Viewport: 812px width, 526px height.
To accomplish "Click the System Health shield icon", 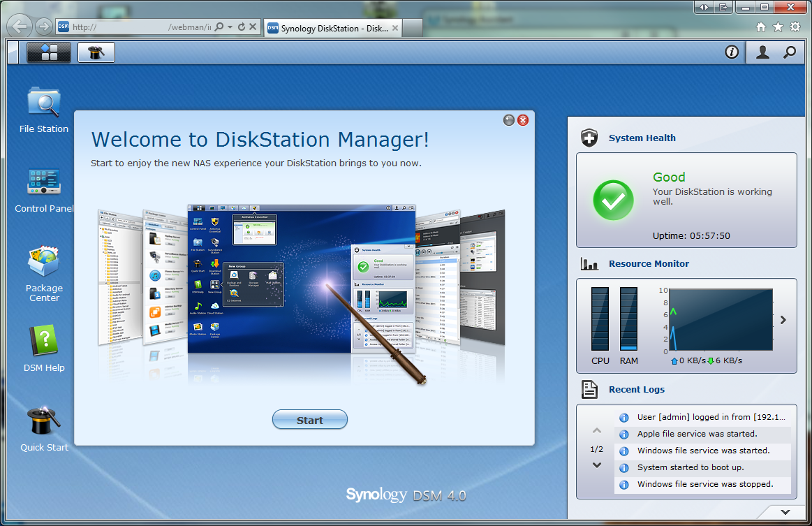I will pos(589,138).
